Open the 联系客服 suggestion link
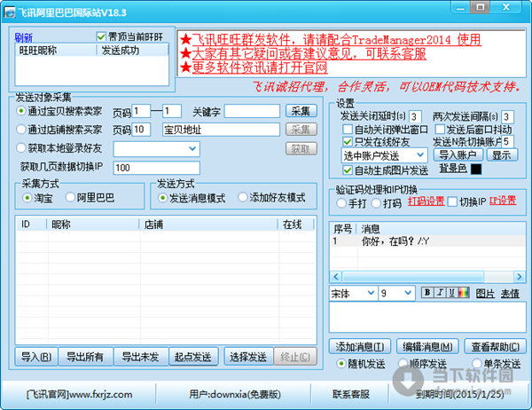 coord(309,53)
